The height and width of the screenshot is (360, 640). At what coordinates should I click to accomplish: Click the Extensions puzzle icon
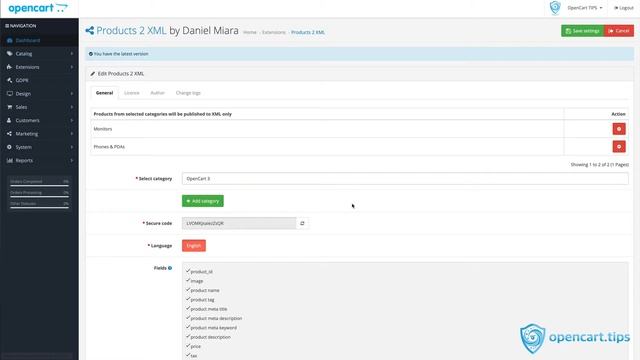coord(9,67)
